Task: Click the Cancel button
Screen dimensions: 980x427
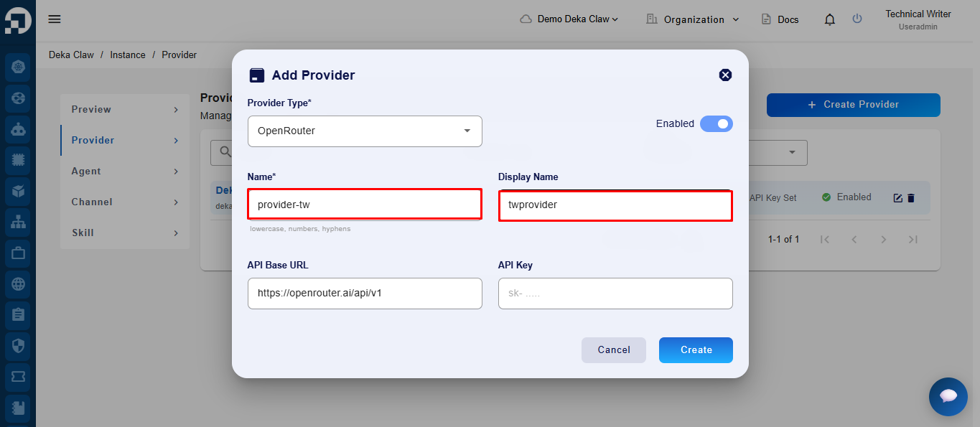Action: pos(614,350)
